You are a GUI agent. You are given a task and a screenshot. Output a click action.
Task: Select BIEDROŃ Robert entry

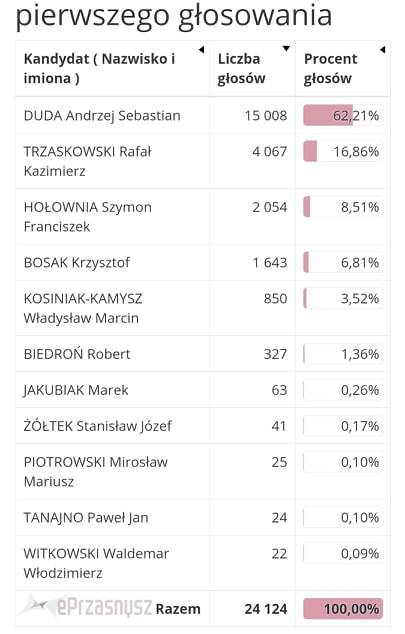[77, 354]
